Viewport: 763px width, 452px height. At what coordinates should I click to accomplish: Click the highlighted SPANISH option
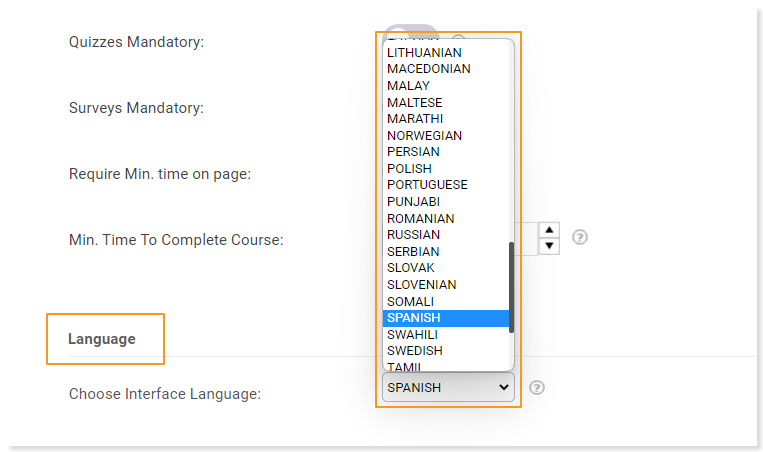(x=446, y=318)
